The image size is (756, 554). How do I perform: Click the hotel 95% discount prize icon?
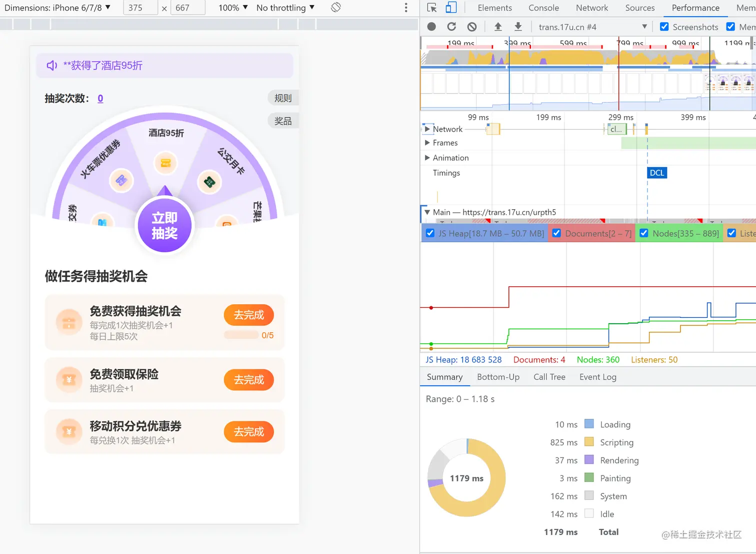165,163
